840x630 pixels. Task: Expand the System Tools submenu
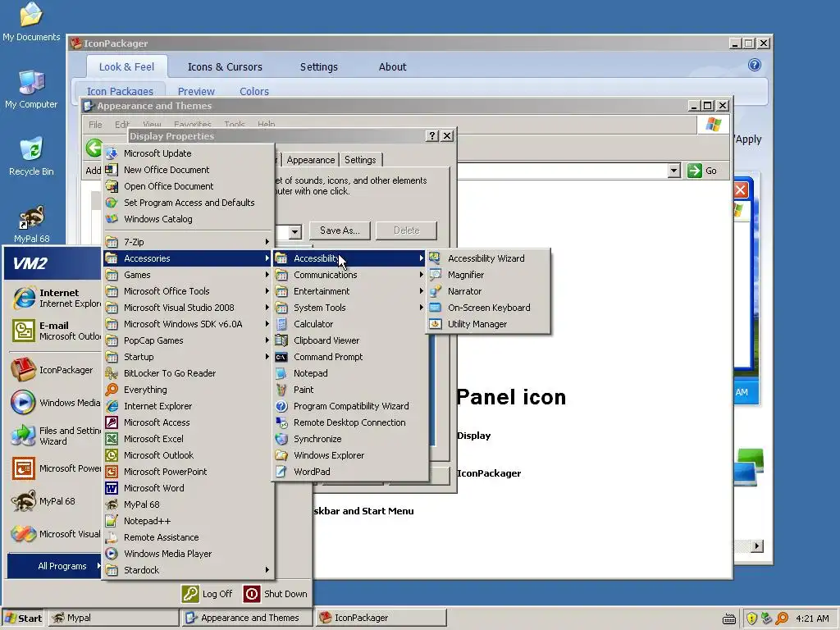pyautogui.click(x=350, y=308)
